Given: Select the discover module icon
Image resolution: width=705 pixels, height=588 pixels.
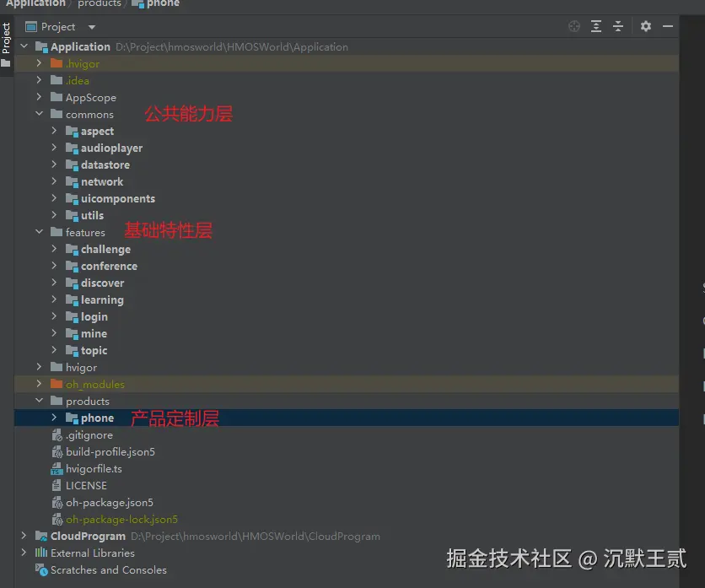Looking at the screenshot, I should click(72, 283).
